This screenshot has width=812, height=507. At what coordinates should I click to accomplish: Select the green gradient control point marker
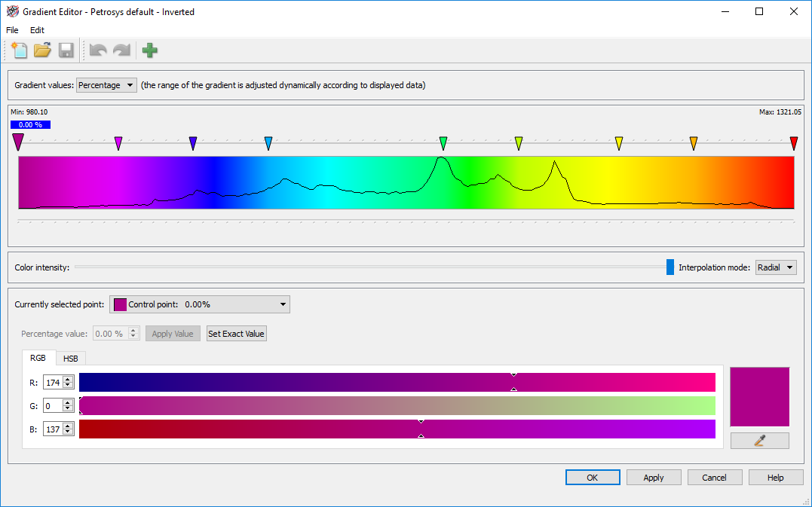coord(443,142)
